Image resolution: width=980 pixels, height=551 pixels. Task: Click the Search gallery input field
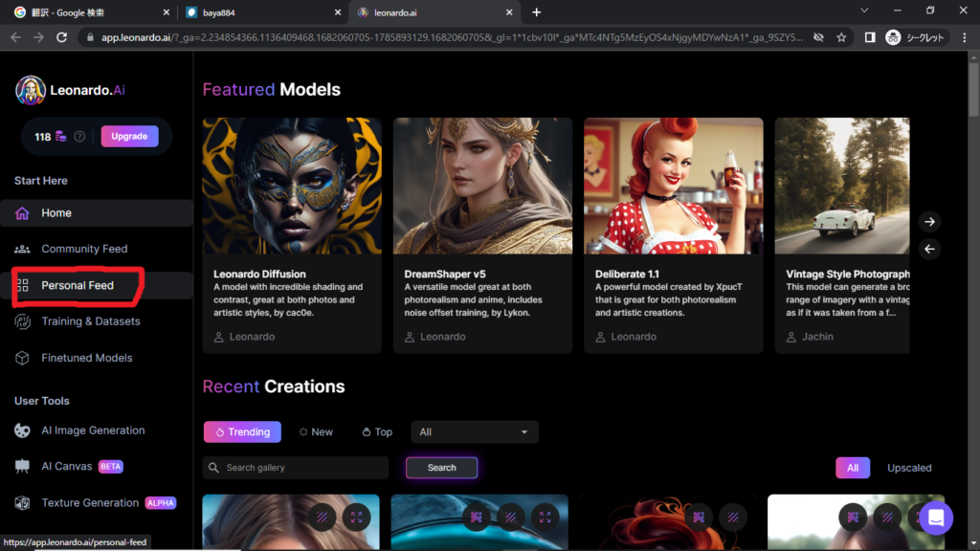click(296, 468)
